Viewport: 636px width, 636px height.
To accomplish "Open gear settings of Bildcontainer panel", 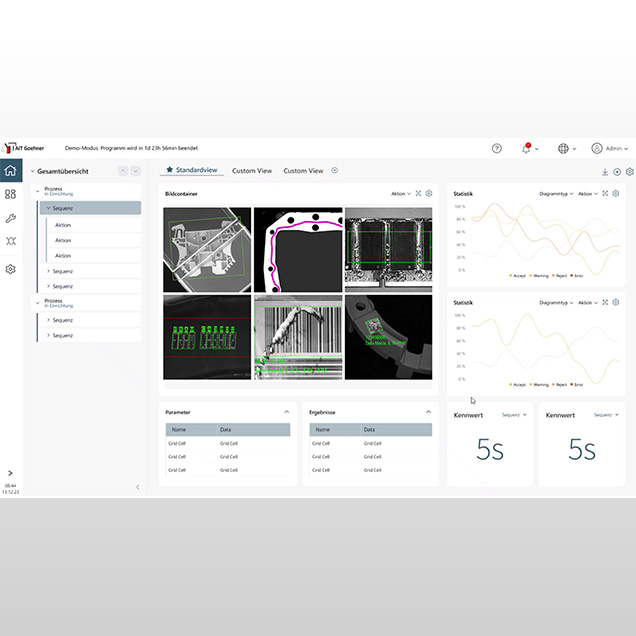I will coord(429,194).
